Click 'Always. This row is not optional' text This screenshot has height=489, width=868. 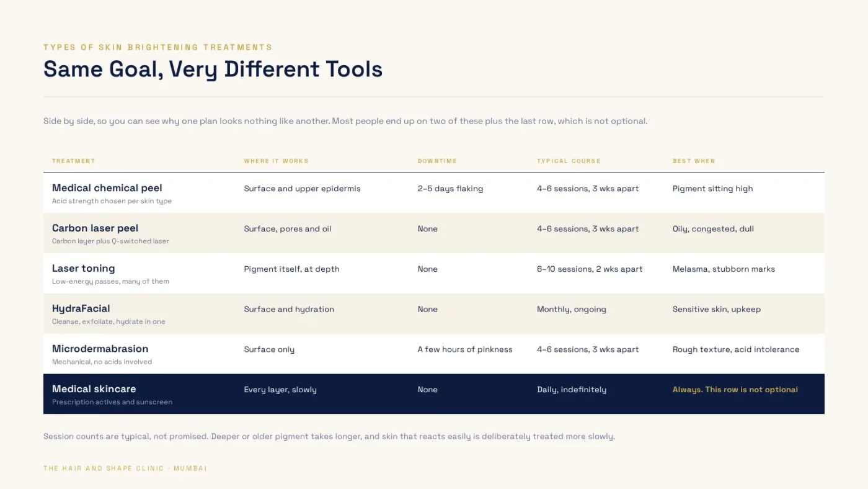coord(735,390)
